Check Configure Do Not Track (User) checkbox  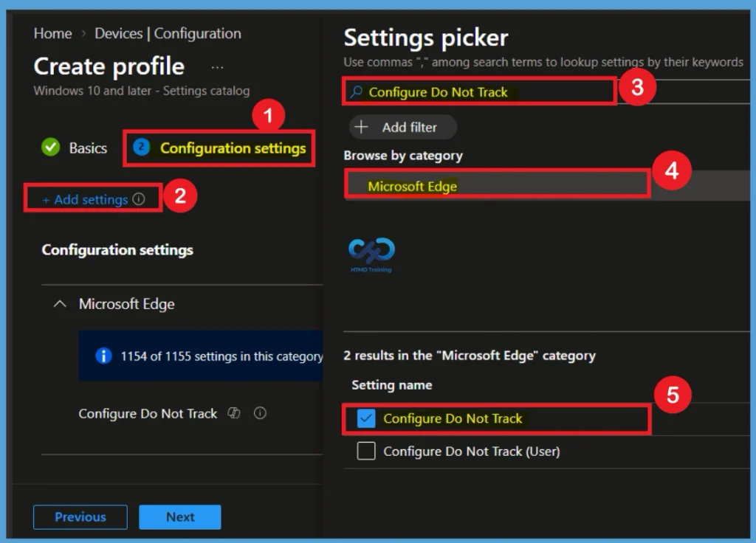366,451
